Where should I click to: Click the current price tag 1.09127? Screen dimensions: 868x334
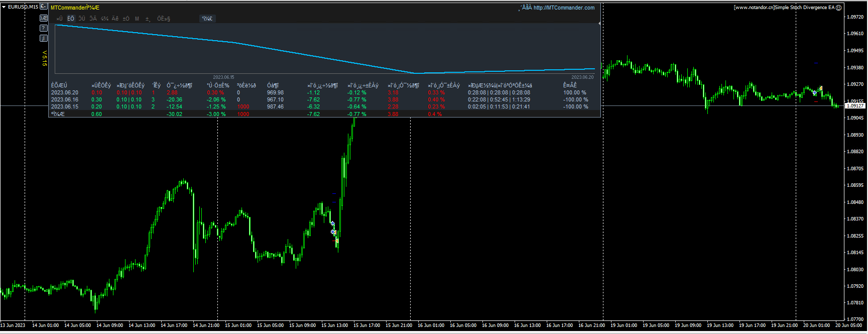click(855, 105)
